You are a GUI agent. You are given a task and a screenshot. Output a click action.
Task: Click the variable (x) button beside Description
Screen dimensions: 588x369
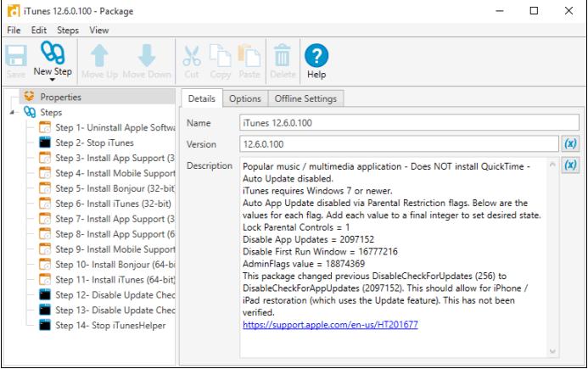570,165
